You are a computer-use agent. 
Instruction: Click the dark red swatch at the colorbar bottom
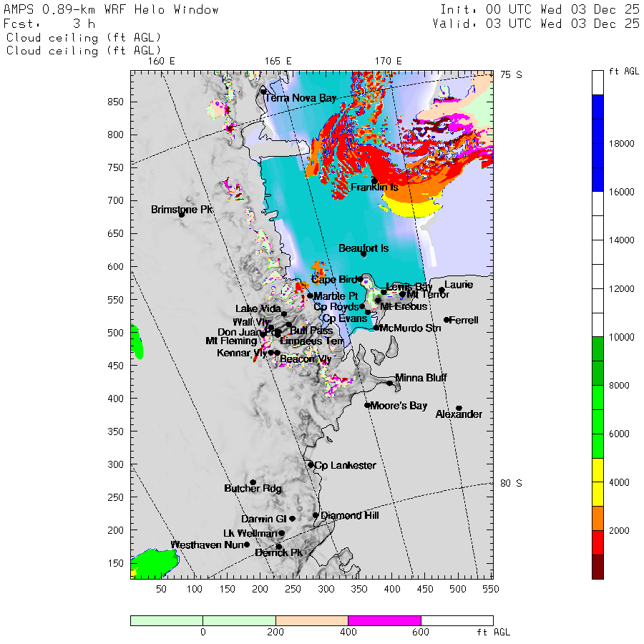point(597,567)
